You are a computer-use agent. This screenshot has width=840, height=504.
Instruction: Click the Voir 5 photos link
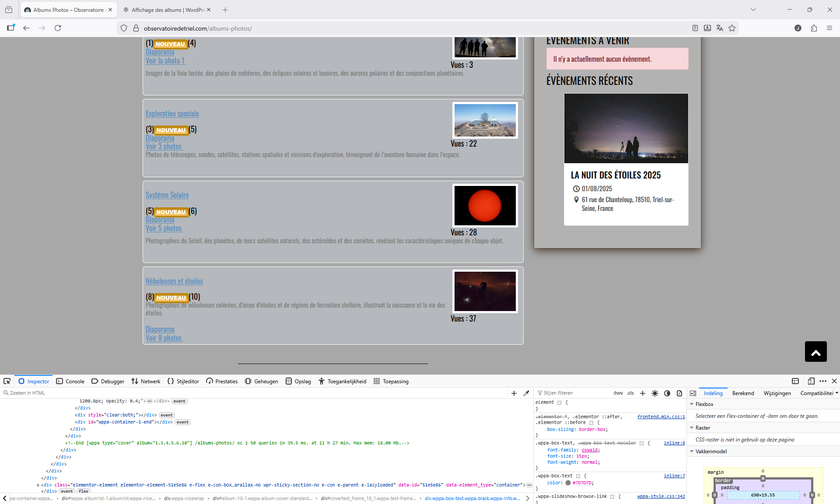click(164, 228)
